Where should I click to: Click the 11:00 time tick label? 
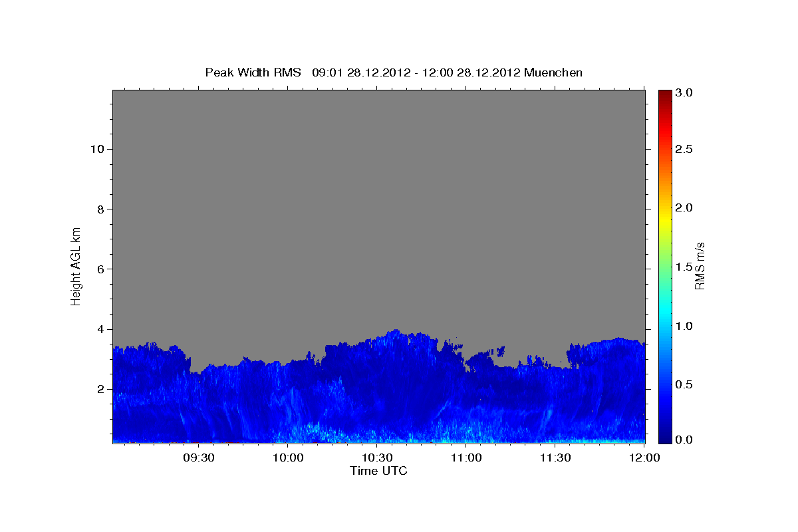click(x=466, y=458)
